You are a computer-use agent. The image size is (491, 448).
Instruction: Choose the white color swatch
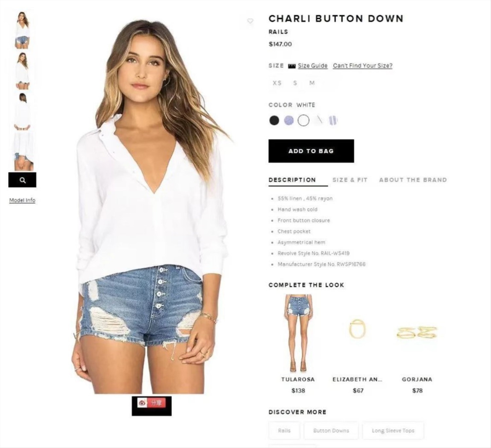point(303,121)
